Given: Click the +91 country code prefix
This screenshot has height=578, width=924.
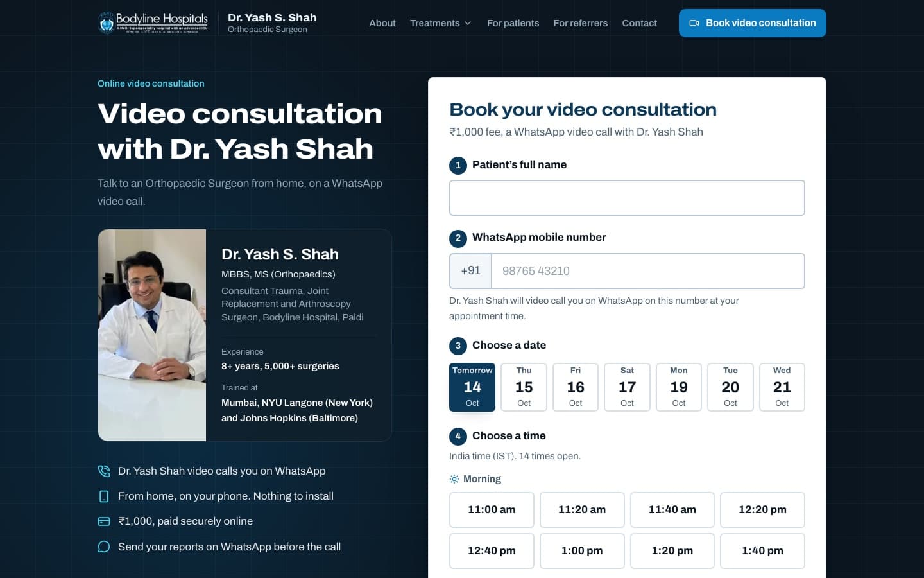Looking at the screenshot, I should [x=470, y=271].
